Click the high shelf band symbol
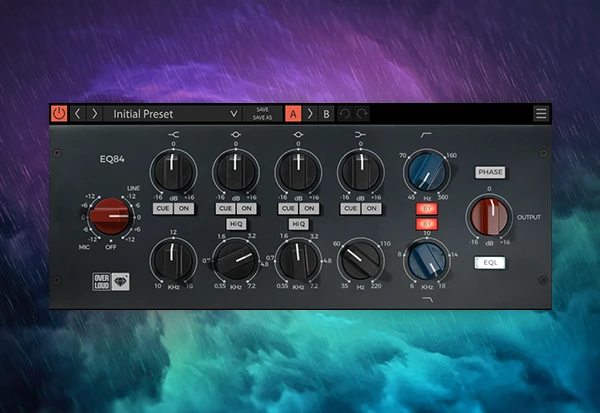Viewport: 600px width, 413px height. pyautogui.click(x=173, y=134)
